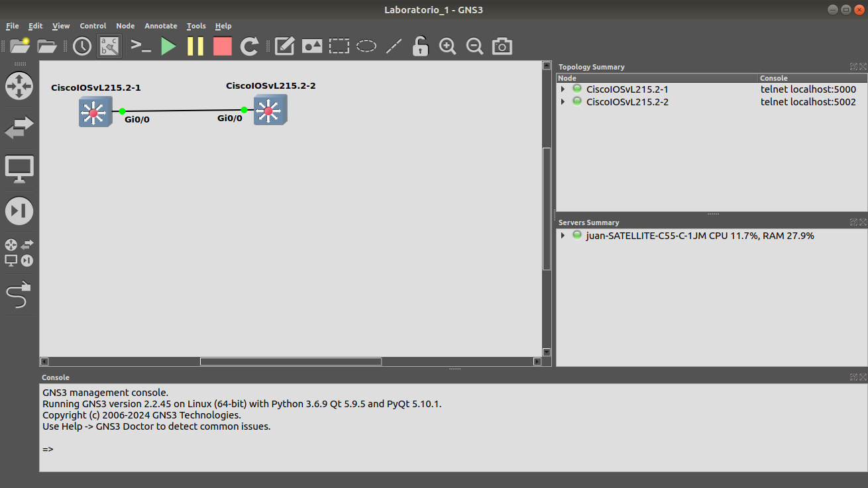Open the File menu

click(13, 26)
